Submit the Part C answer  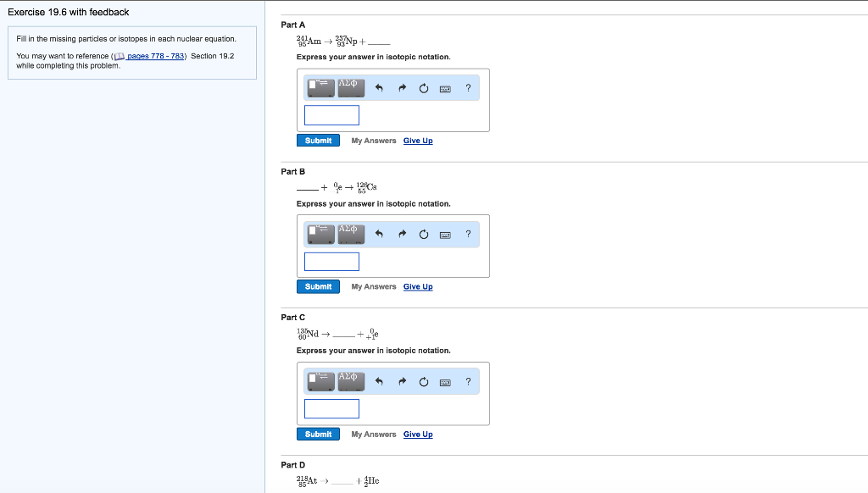318,435
